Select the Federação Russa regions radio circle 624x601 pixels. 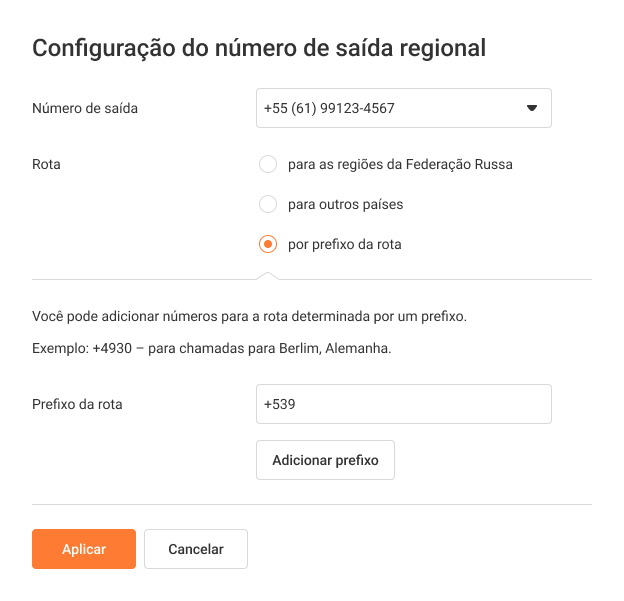click(x=267, y=164)
